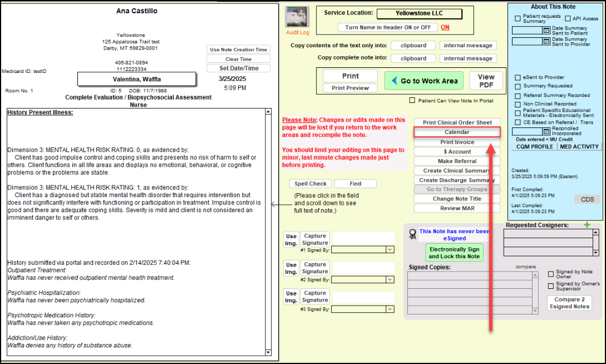The height and width of the screenshot is (364, 606).
Task: Switch to the CQM PROFILE tab
Action: 533,147
